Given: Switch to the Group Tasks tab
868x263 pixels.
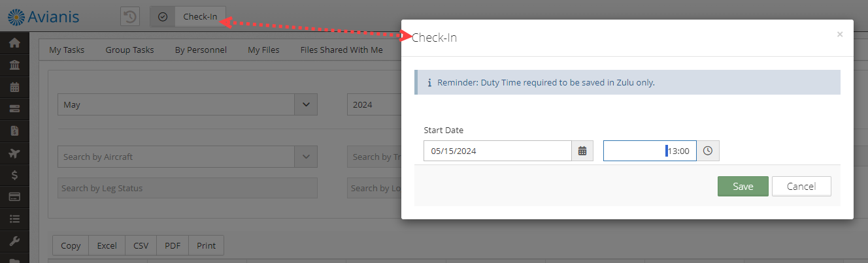Looking at the screenshot, I should click(x=129, y=50).
